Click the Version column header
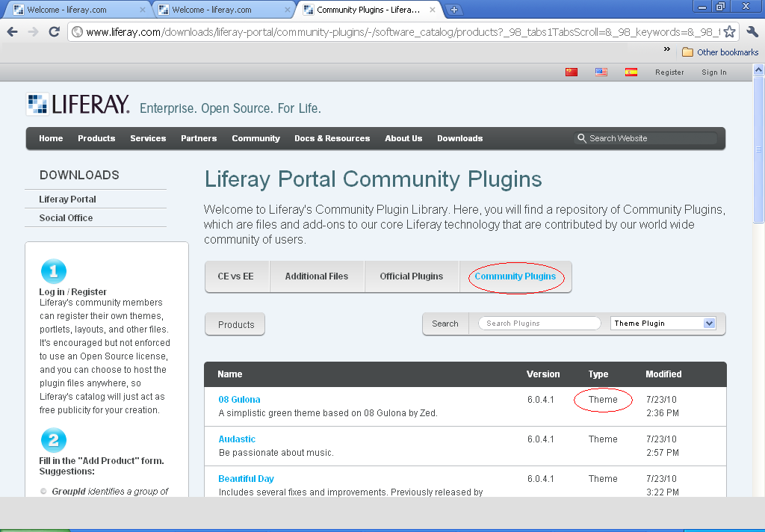Screen dimensions: 765x532 [x=543, y=374]
